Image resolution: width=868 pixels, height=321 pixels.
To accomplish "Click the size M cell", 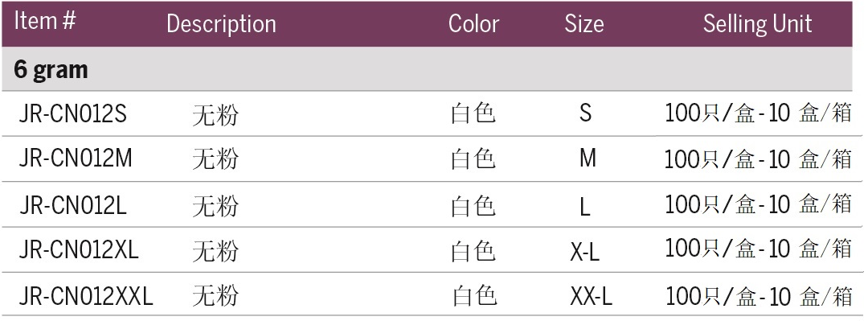I will (x=588, y=159).
